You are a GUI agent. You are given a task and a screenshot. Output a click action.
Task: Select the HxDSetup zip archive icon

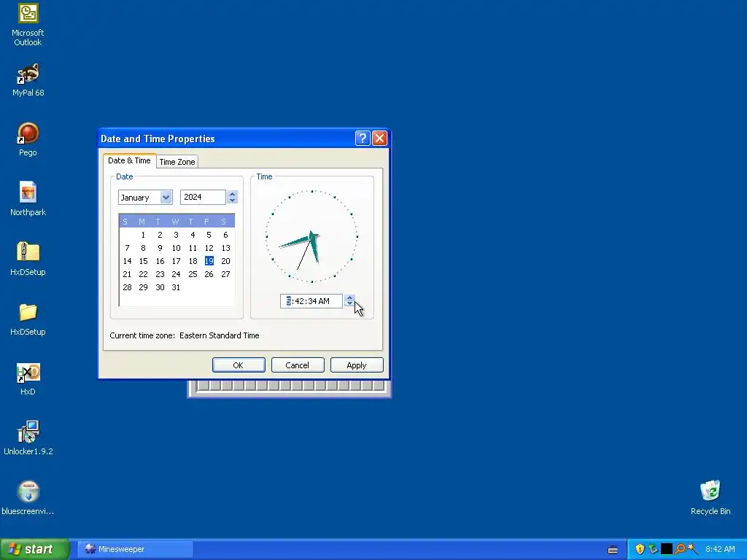[x=28, y=259]
